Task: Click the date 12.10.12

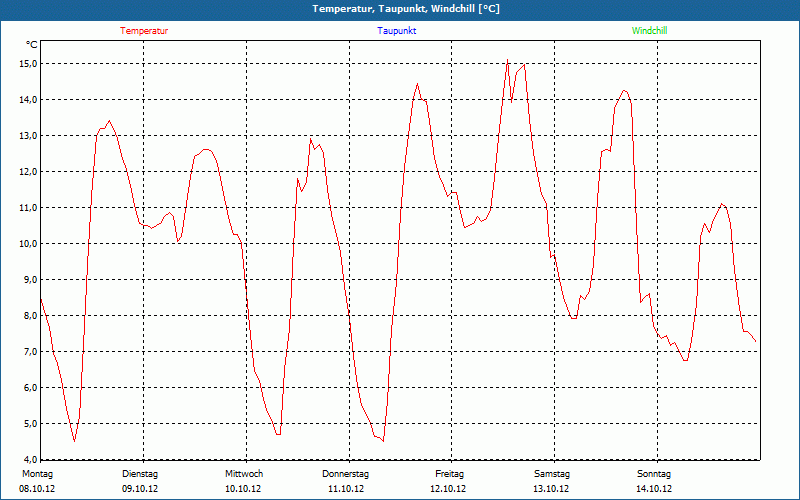Action: [x=448, y=489]
